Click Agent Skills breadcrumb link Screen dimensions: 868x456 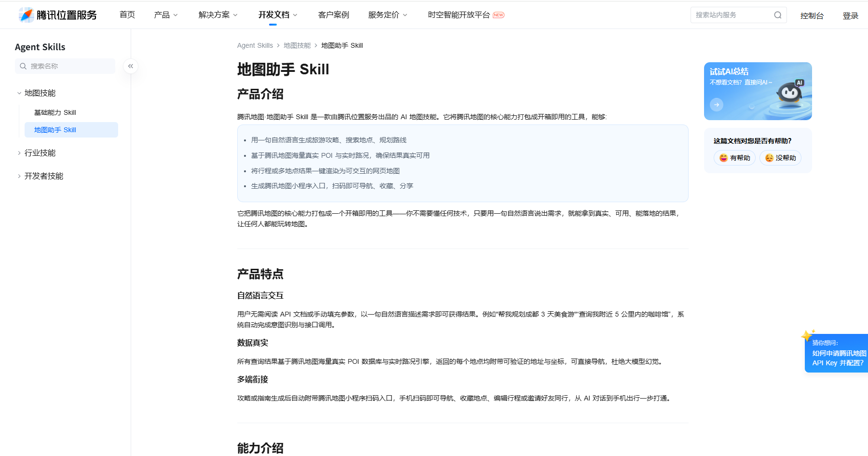point(255,45)
